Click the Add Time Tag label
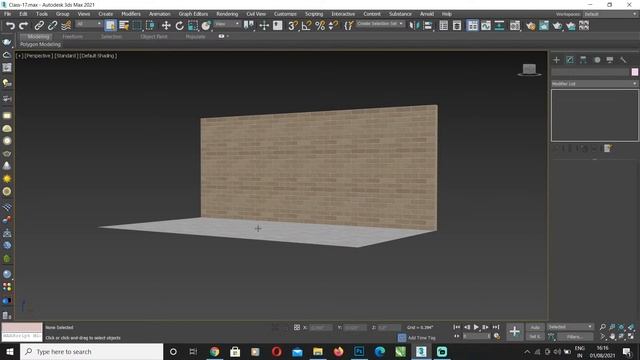640x360 pixels. (x=422, y=338)
